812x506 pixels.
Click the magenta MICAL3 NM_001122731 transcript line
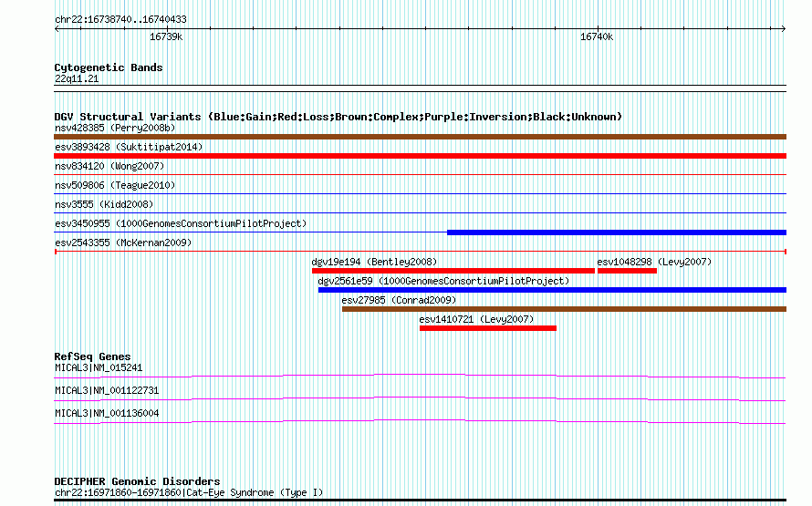click(x=420, y=398)
